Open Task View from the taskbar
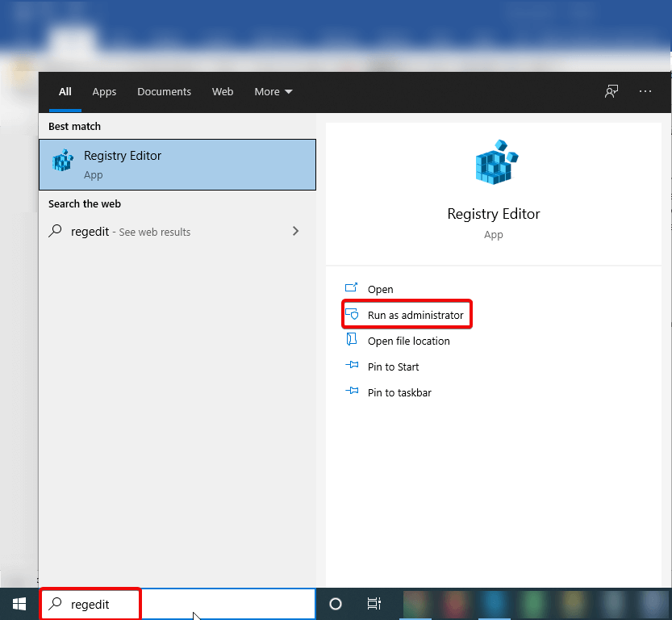 374,603
